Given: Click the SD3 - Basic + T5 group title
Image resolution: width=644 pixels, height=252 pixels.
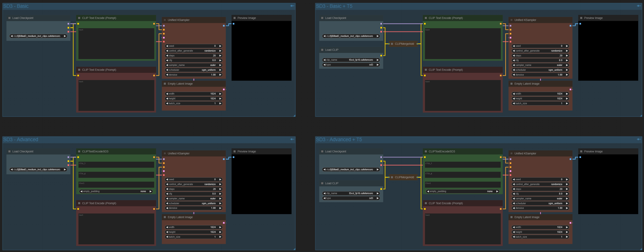Looking at the screenshot, I should click(334, 6).
